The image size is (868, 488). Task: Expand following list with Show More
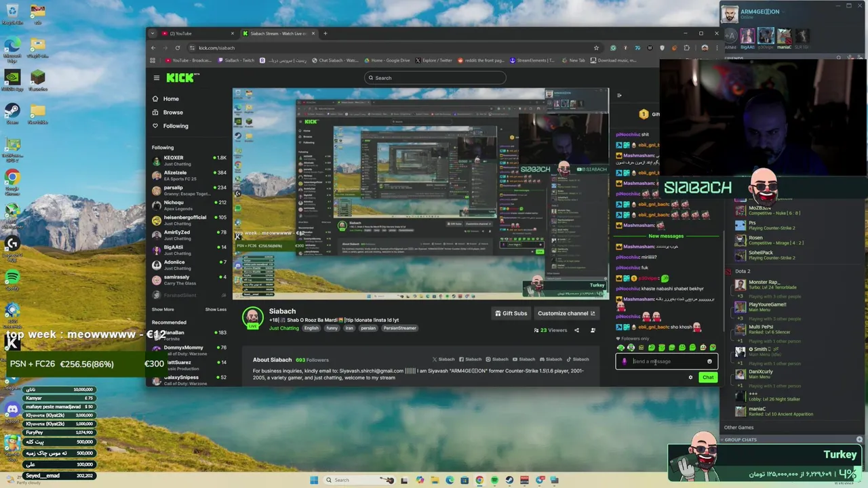pos(163,310)
